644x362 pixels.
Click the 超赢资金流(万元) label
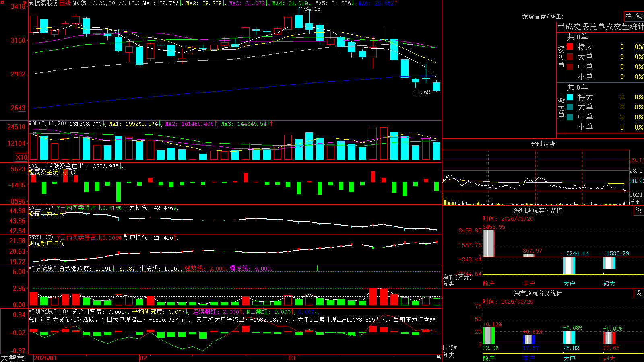coord(52,172)
